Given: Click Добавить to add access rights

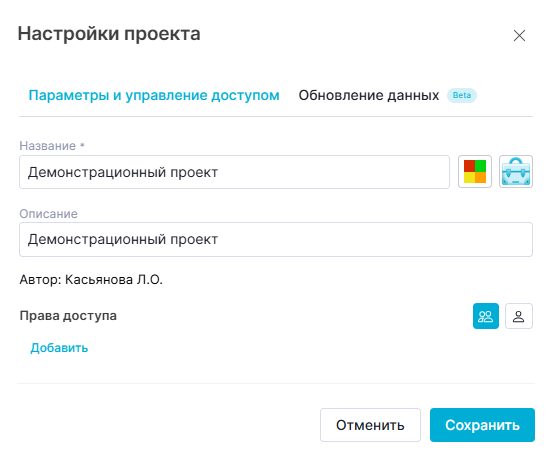Looking at the screenshot, I should [59, 348].
